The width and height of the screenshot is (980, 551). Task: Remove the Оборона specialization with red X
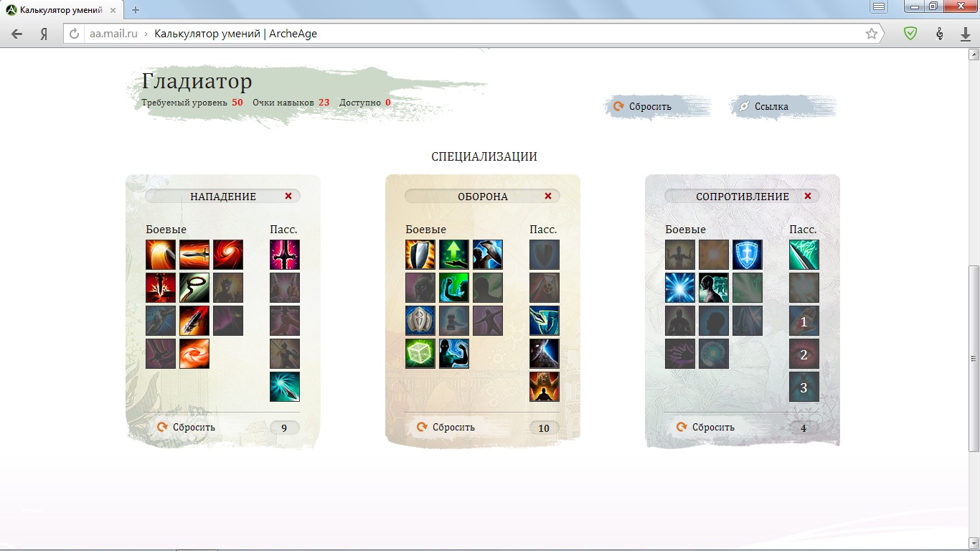click(548, 196)
